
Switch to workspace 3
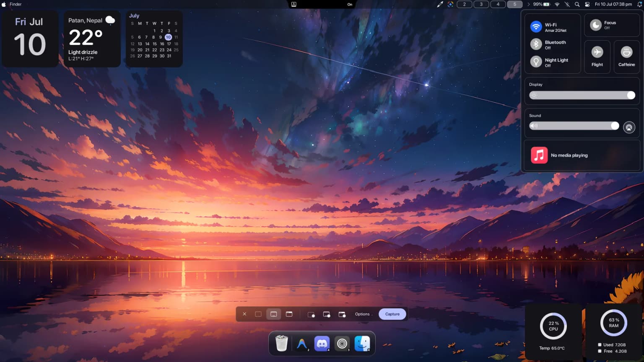click(x=481, y=4)
